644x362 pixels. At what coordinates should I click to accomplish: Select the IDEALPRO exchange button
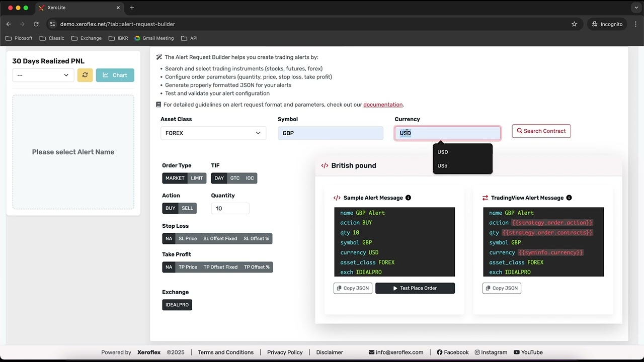click(x=177, y=305)
